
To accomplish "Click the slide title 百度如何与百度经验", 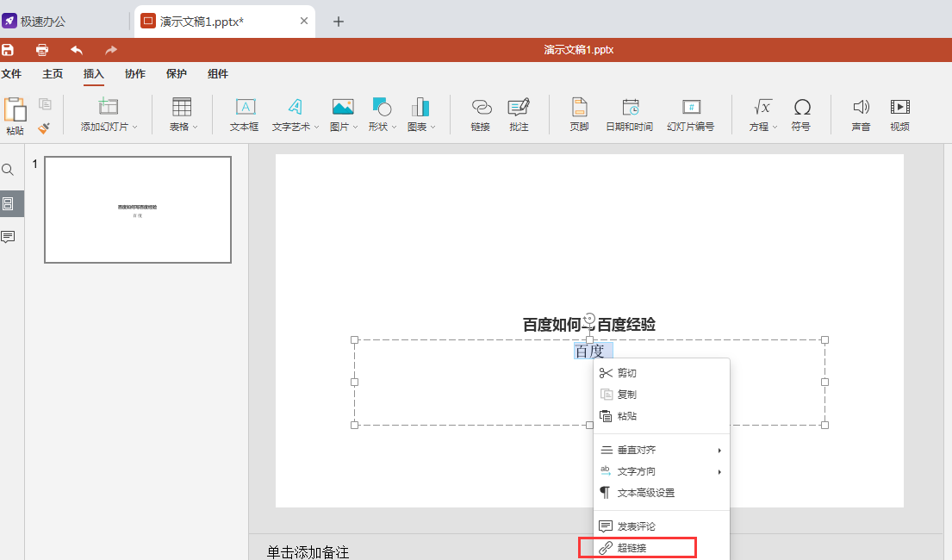I will coord(589,324).
